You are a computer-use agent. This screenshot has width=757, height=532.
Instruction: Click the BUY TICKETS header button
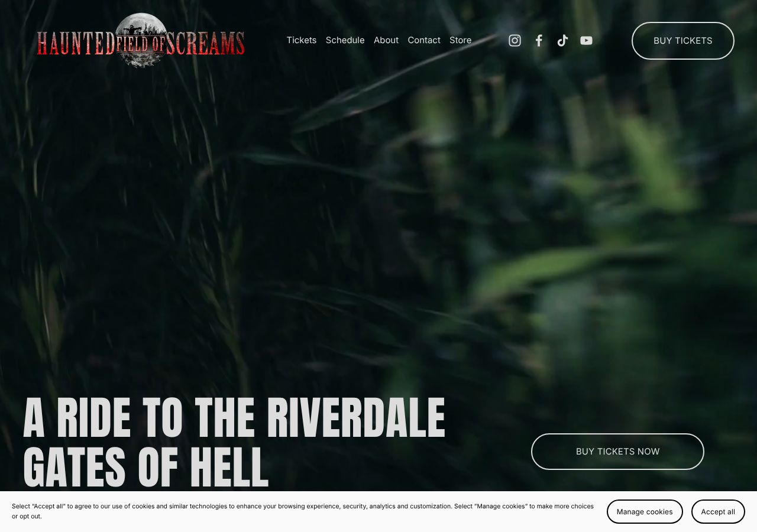point(683,41)
